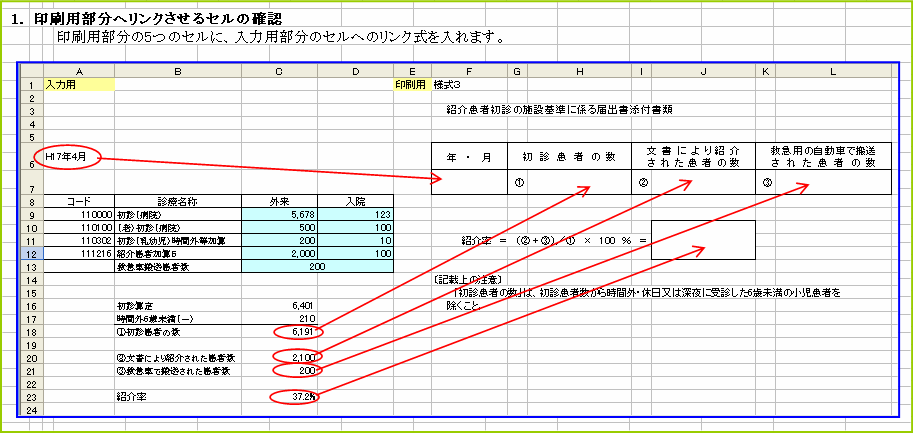Click the 外来 heading cell

coord(279,201)
